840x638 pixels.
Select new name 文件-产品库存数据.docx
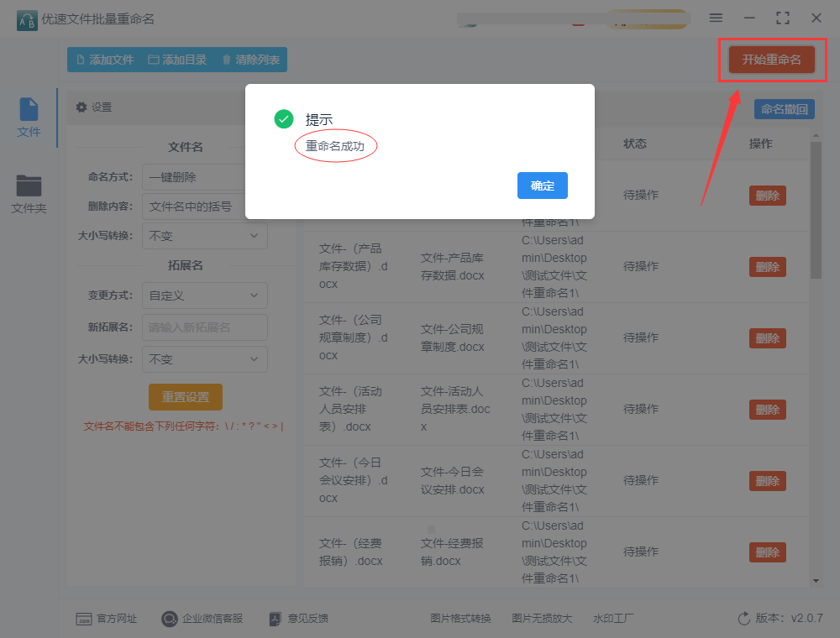click(x=453, y=267)
